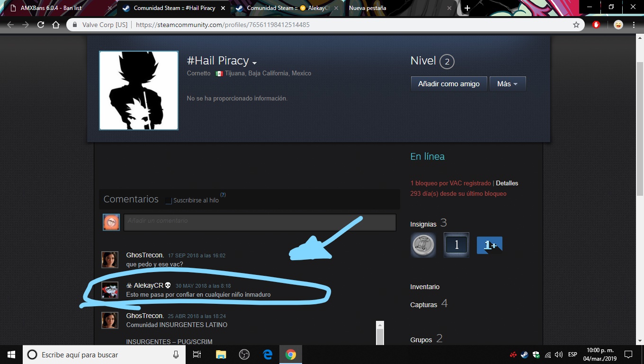Click AlekayCR's comment avatar
The image size is (644, 364).
(110, 290)
